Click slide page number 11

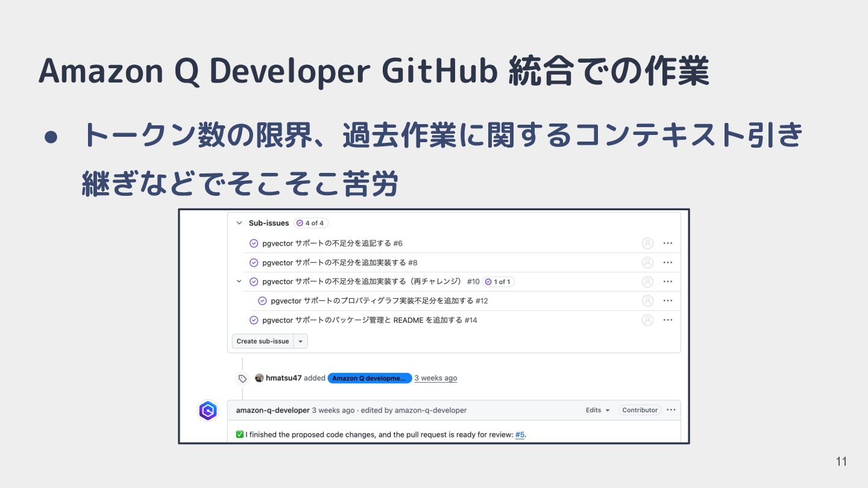(x=841, y=461)
